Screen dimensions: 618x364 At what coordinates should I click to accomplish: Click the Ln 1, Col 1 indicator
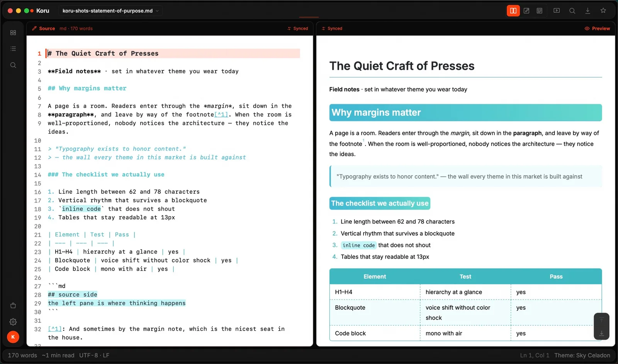pos(535,356)
